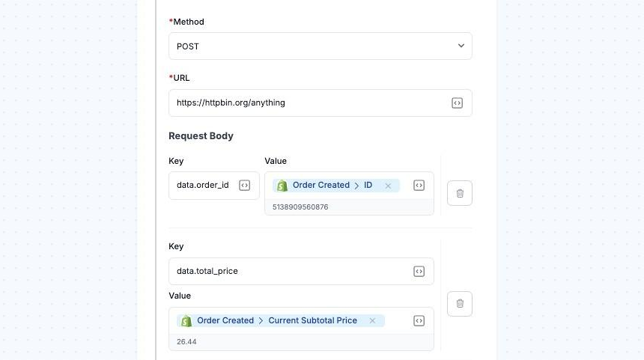Delete the data.order_id request body row
The height and width of the screenshot is (360, 644).
(460, 193)
